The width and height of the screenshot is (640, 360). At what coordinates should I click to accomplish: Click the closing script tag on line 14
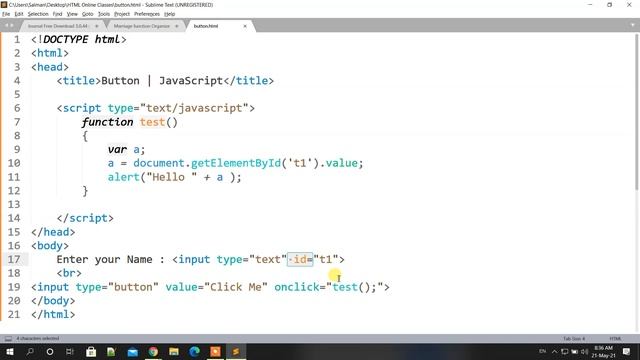85,218
